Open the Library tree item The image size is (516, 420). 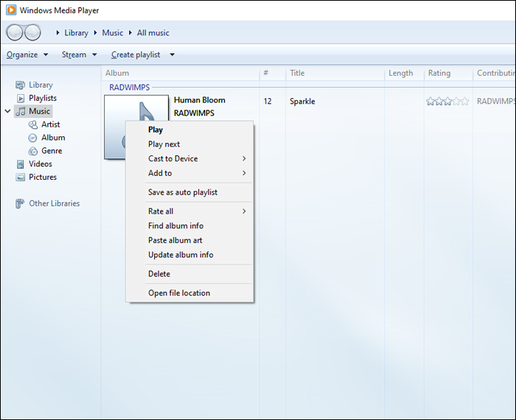pyautogui.click(x=41, y=85)
